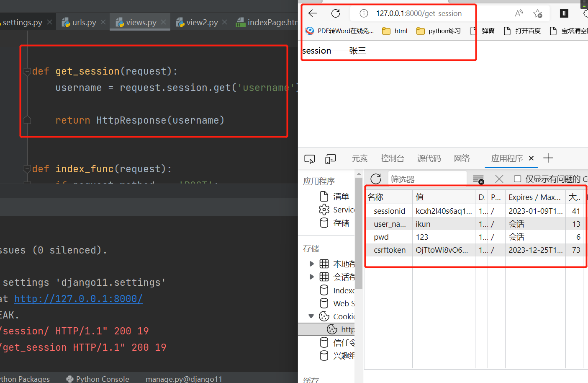Clear all cookies icon

478,179
